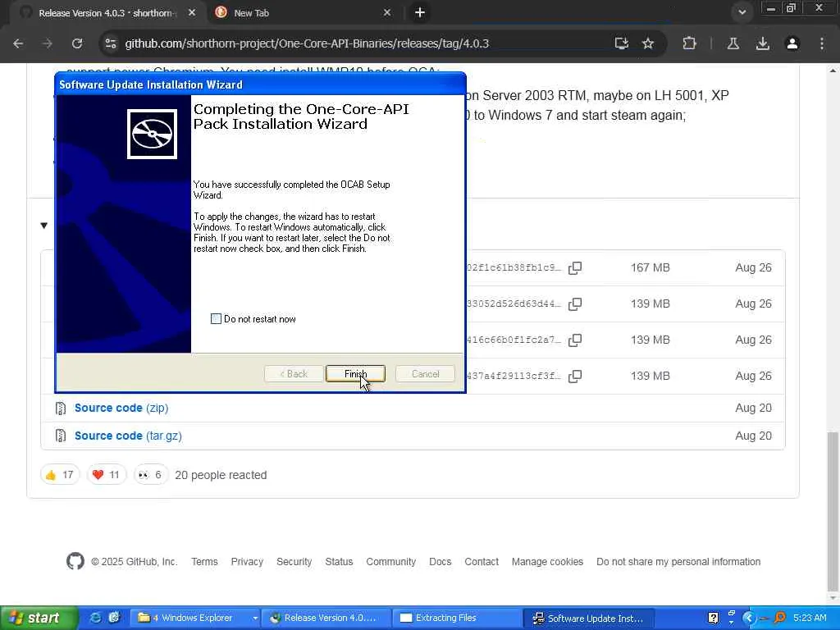The image size is (840, 630).
Task: Reload the GitHub release page
Action: pos(77,43)
